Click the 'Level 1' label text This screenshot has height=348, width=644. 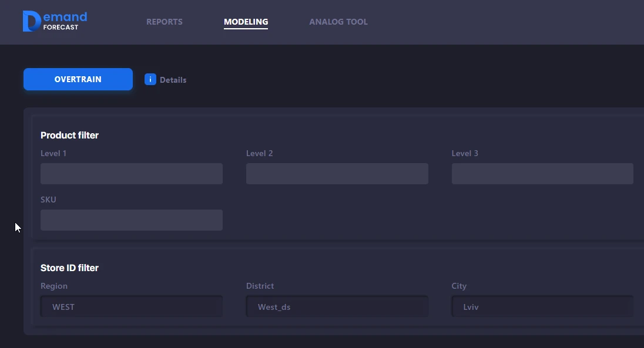click(53, 154)
